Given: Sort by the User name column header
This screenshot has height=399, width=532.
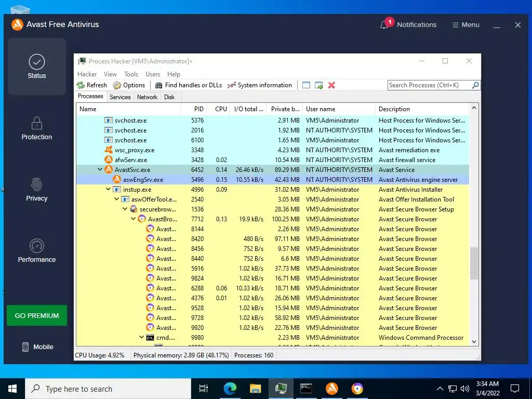Looking at the screenshot, I should tap(339, 109).
